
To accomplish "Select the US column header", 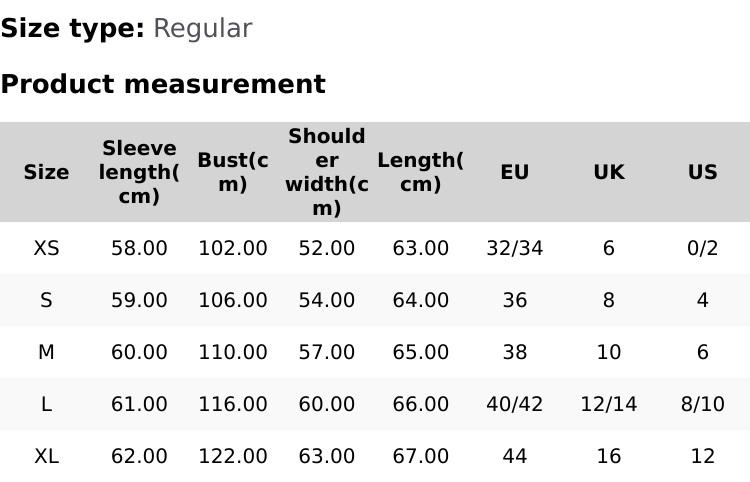I will 702,172.
